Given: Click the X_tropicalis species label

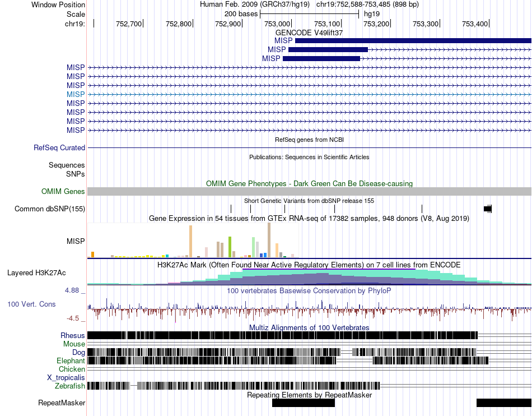Looking at the screenshot, I should [x=66, y=378].
